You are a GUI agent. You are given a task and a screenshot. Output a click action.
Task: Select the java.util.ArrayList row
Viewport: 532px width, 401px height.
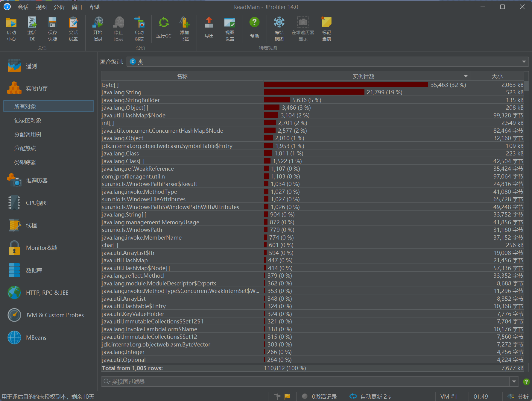click(313, 299)
